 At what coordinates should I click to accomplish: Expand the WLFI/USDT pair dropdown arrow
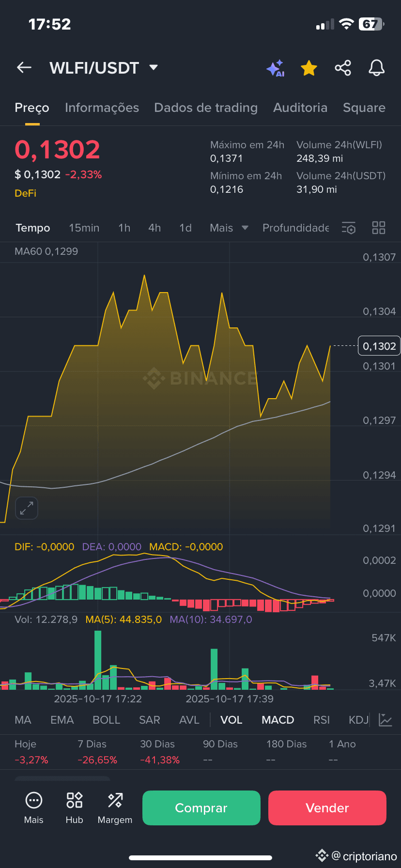(154, 67)
